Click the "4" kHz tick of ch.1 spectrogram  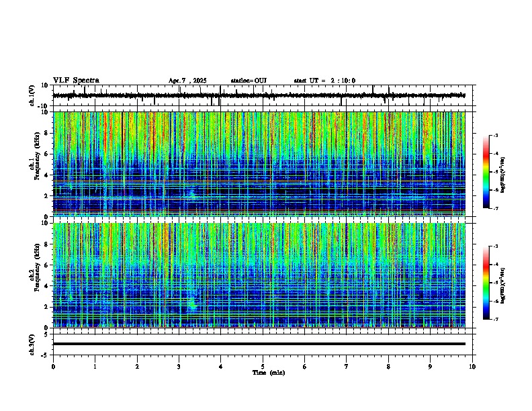point(47,175)
